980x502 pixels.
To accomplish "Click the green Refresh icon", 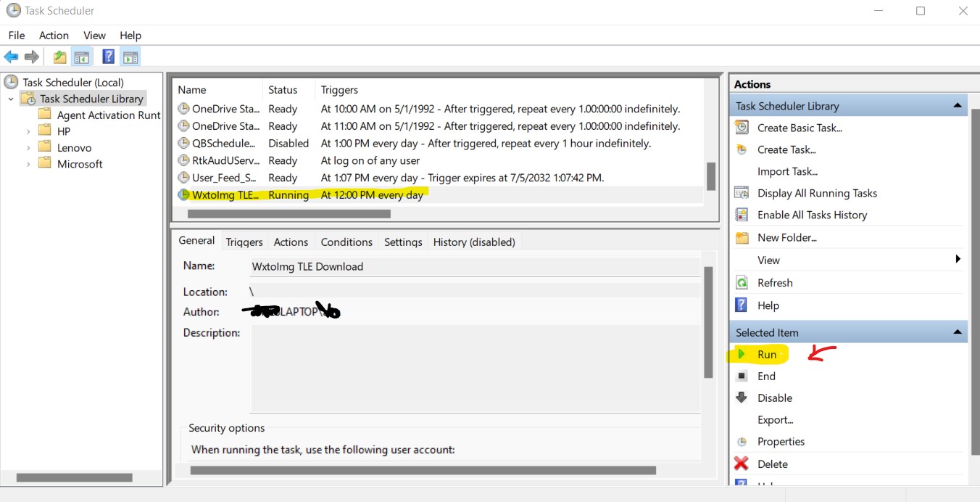I will [741, 282].
